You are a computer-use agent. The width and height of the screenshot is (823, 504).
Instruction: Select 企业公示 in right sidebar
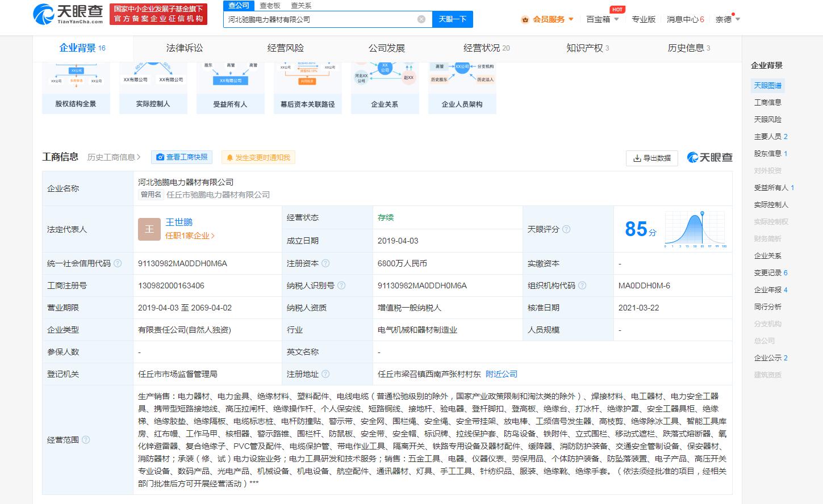click(x=771, y=358)
